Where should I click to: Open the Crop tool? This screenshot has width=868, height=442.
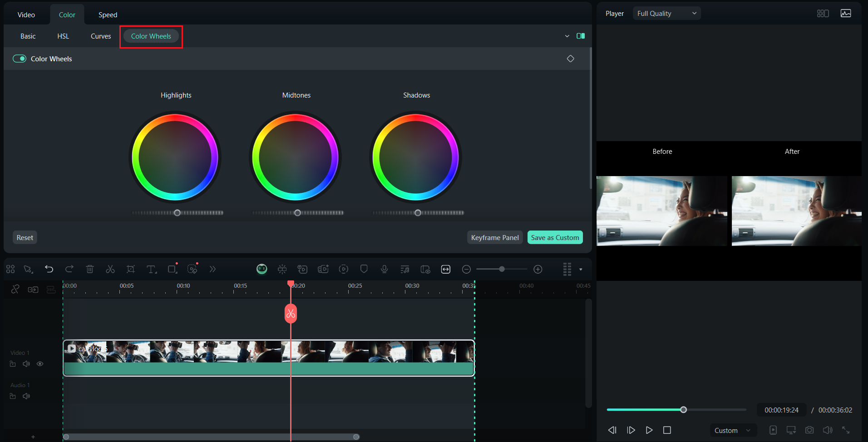click(x=130, y=269)
